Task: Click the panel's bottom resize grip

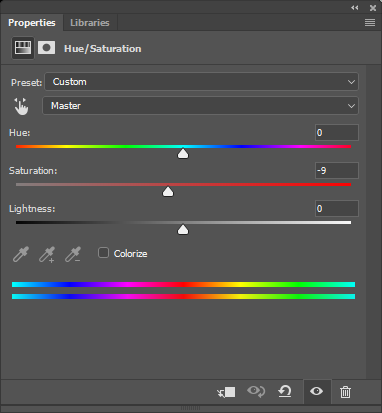Action: [x=190, y=408]
